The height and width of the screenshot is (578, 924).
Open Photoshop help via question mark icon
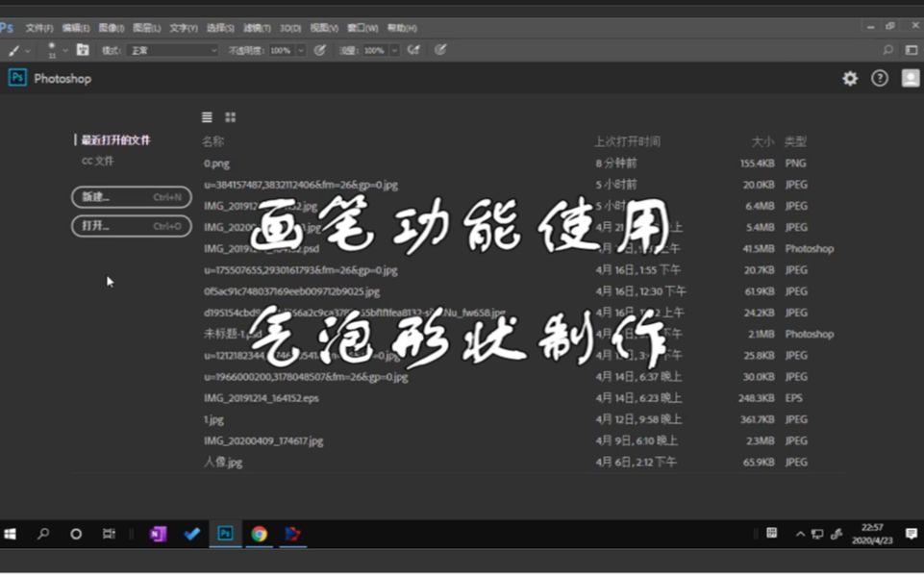point(878,79)
